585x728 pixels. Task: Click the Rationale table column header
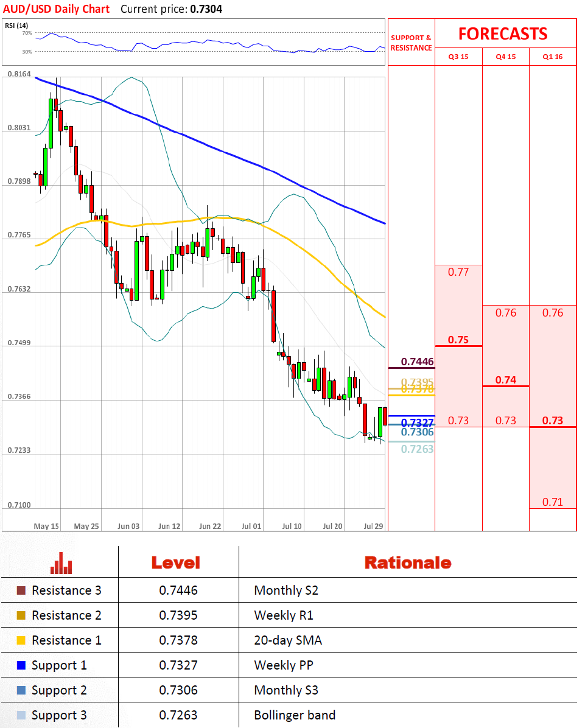408,563
